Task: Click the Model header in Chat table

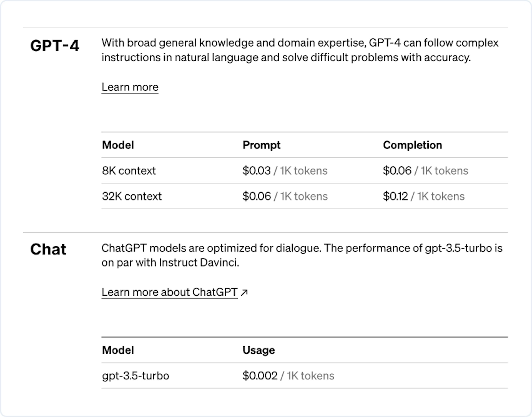Action: (x=118, y=350)
